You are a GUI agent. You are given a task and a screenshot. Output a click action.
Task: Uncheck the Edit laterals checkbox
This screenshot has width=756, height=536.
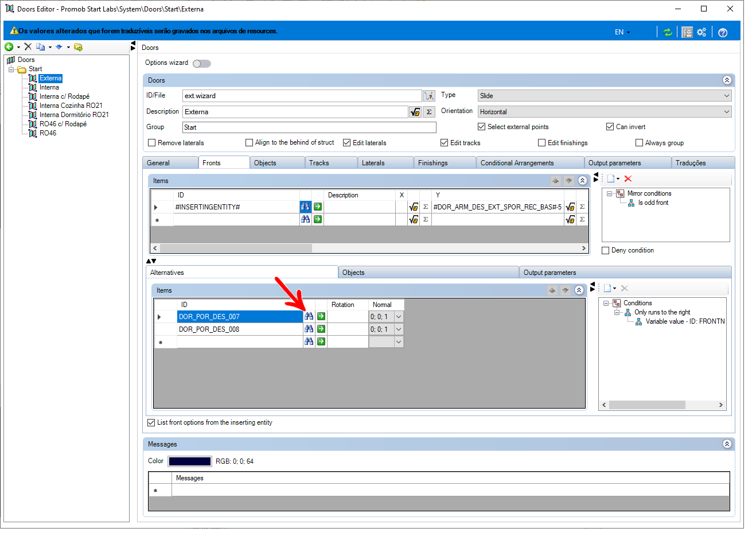(x=346, y=143)
